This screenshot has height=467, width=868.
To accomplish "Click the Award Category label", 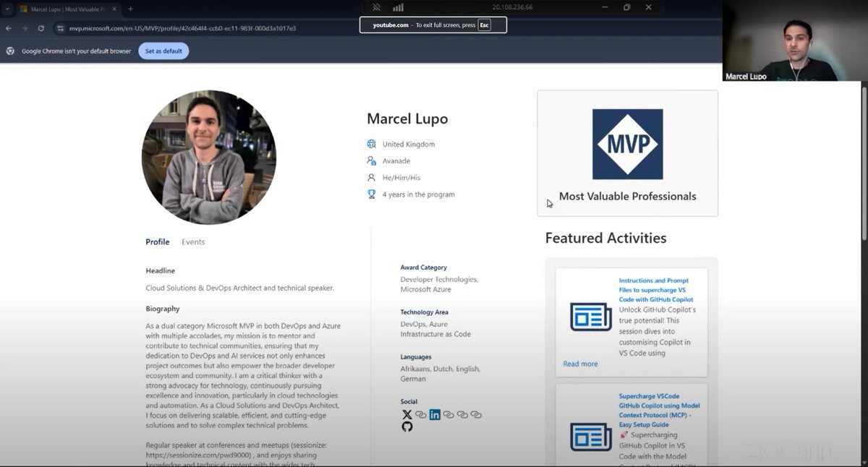I will coord(424,267).
